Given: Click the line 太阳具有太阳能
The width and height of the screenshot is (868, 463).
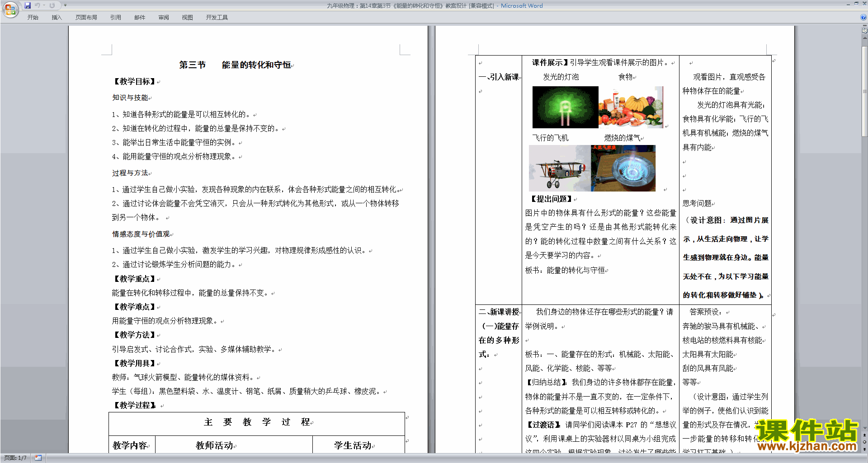Looking at the screenshot, I should [x=708, y=355].
